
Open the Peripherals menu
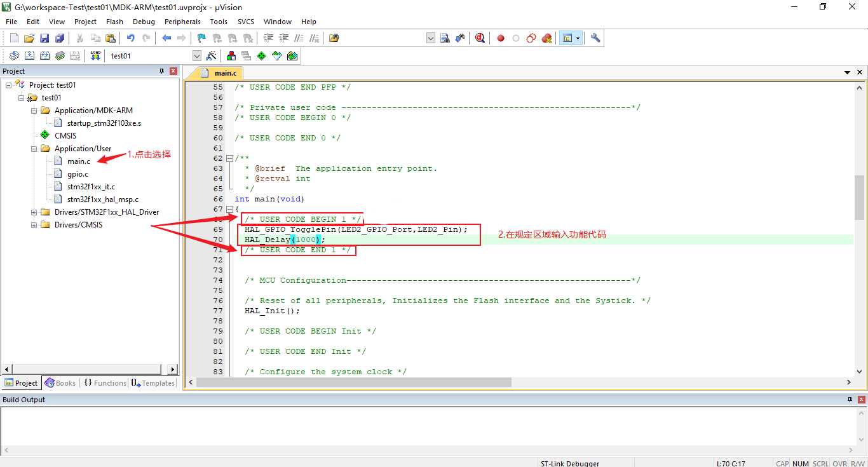pyautogui.click(x=182, y=22)
